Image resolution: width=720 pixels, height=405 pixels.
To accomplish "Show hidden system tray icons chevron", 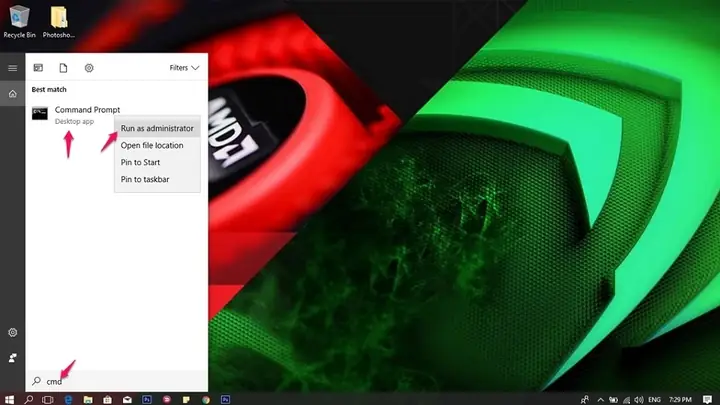I will pyautogui.click(x=601, y=399).
